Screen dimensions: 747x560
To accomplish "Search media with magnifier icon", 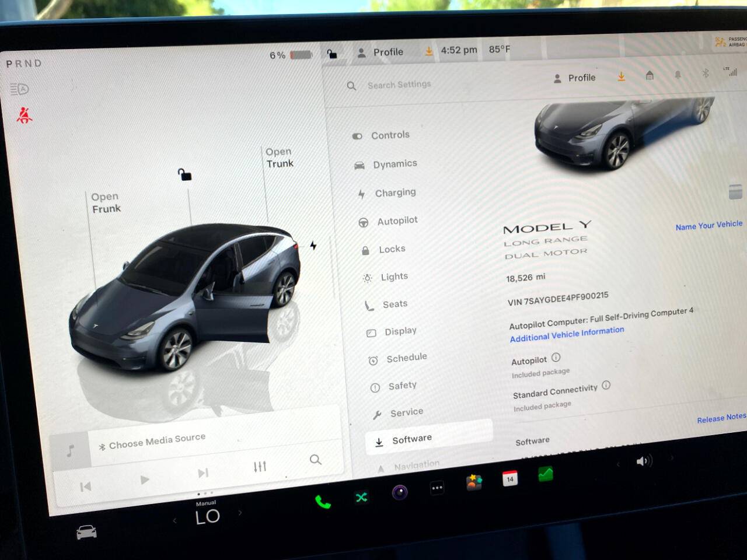I will [315, 460].
